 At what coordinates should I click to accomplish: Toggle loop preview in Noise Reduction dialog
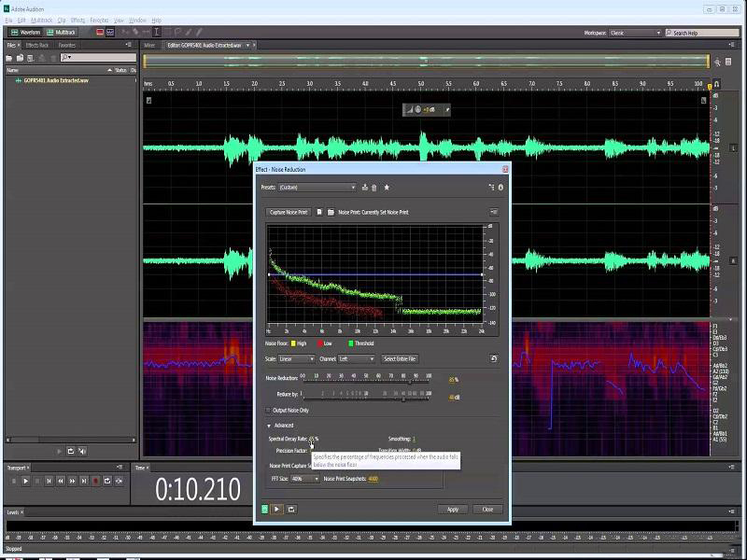[291, 509]
